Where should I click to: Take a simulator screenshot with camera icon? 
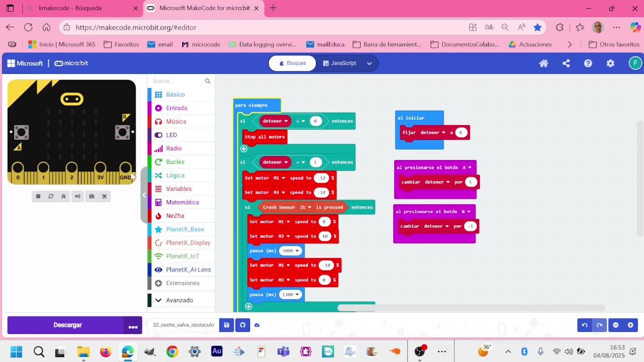[x=92, y=196]
